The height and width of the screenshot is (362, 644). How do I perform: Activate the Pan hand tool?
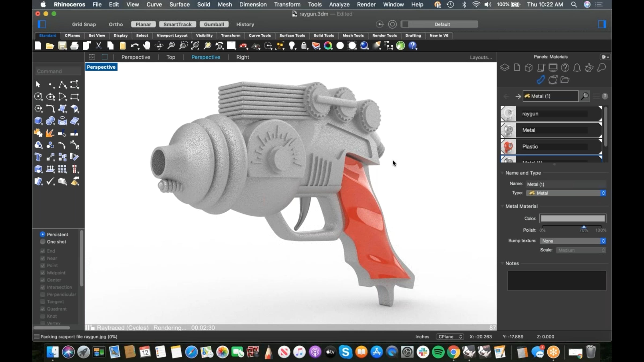point(147,46)
